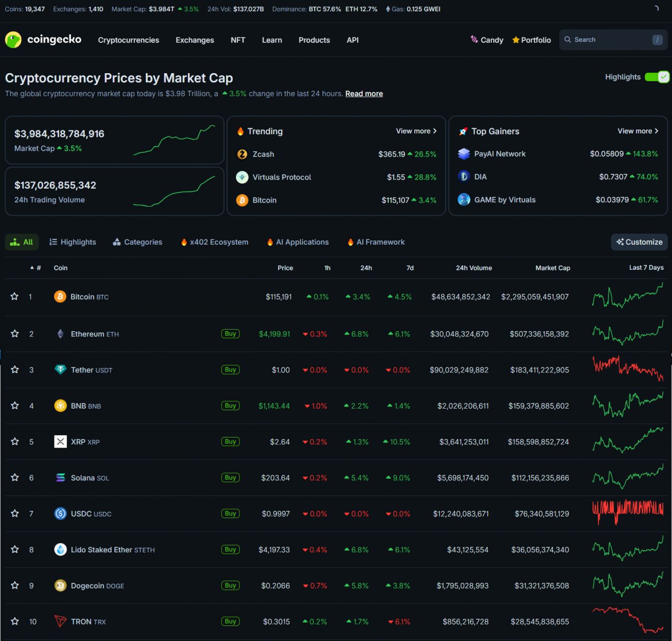Open the Tether 7-day sparkline chart
This screenshot has height=641, width=672.
[628, 369]
